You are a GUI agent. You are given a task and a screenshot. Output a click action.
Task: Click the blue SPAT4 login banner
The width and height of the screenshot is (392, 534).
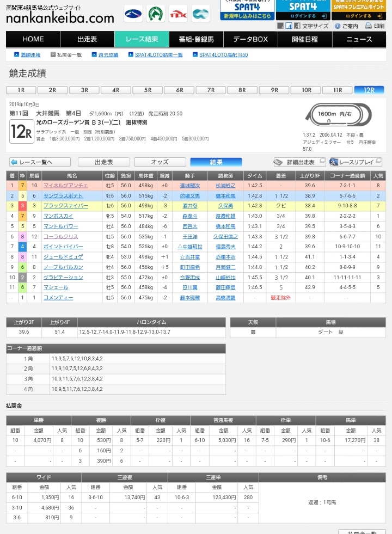click(303, 10)
